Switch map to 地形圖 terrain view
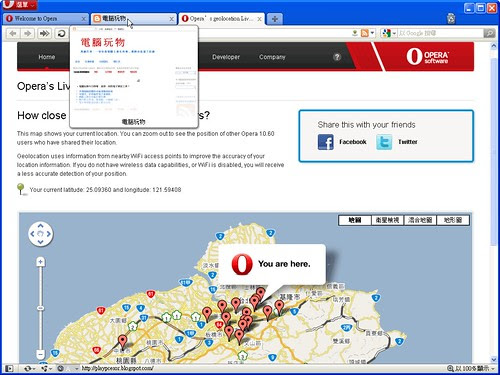500x375 pixels. pos(453,220)
